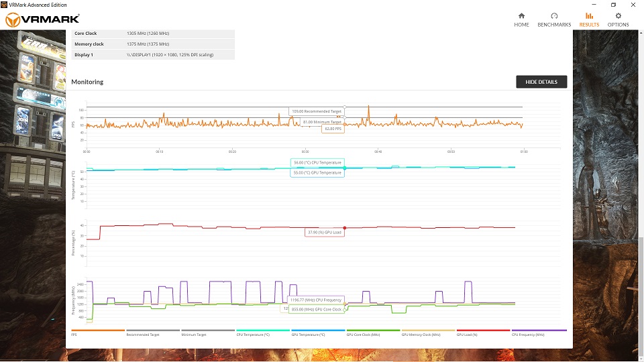This screenshot has height=362, width=644.
Task: Toggle GPU Load legend entry
Action: point(483,333)
